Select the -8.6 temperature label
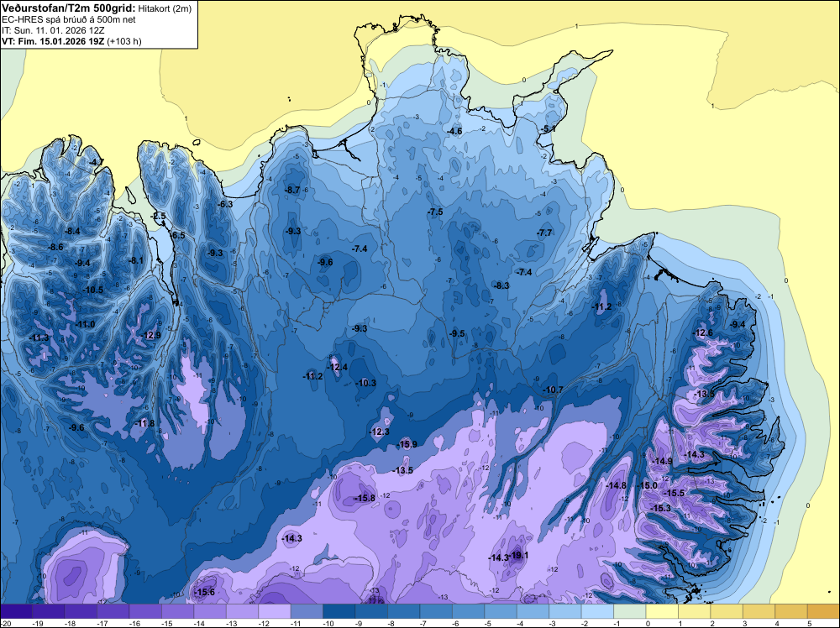This screenshot has height=628, width=840. [x=55, y=247]
